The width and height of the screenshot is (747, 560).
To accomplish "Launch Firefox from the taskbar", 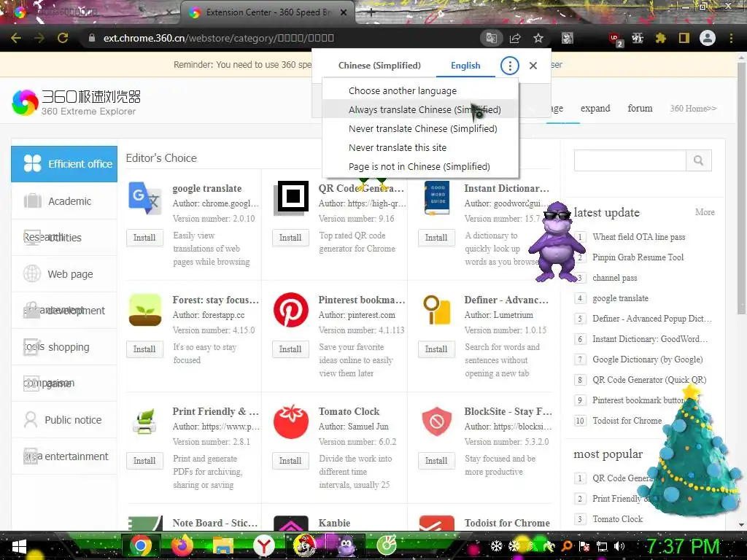I will point(182,546).
